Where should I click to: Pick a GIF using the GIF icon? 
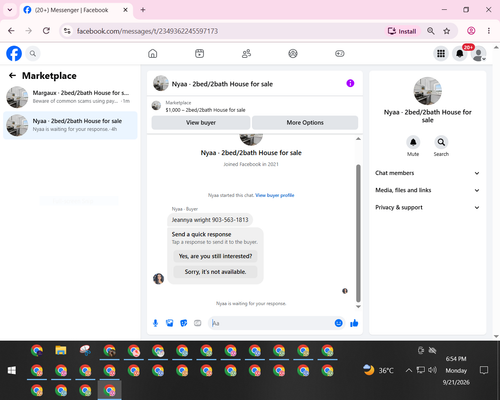pos(198,323)
